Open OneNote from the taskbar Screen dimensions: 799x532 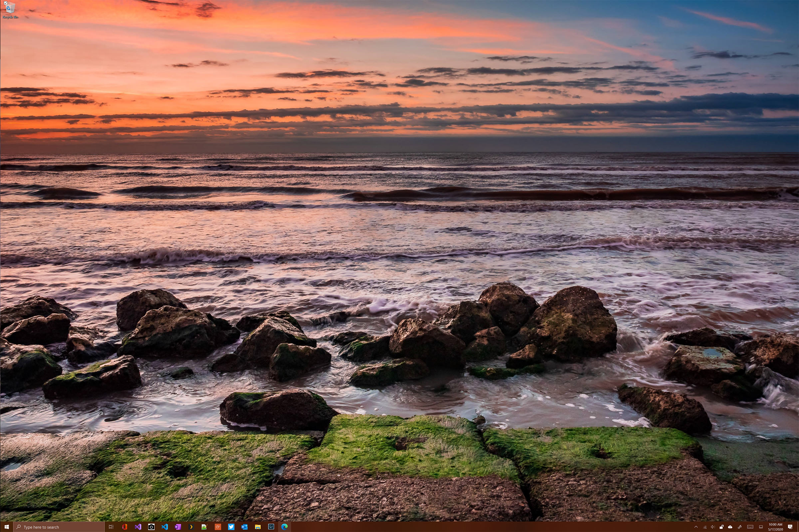[178, 527]
